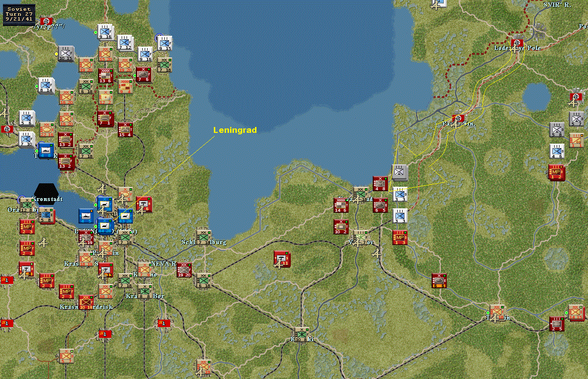Screen dimensions: 588x379
Task: Select the tan unit marked 7 9 near NEVA R
Action: [x=144, y=269]
